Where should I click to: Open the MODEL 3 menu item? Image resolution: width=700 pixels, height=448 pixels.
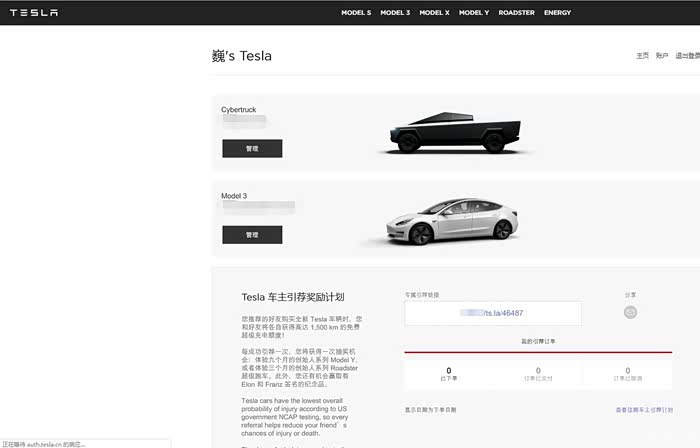[x=395, y=12]
